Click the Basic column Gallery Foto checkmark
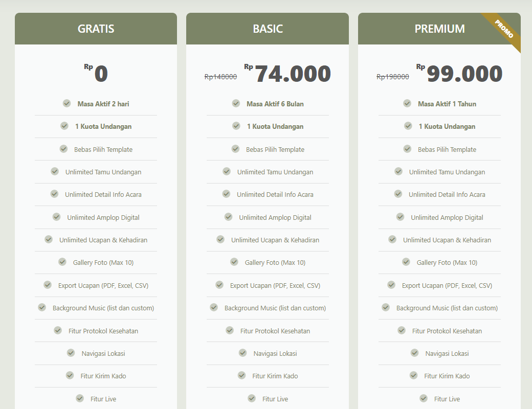This screenshot has height=409, width=532. pos(234,262)
